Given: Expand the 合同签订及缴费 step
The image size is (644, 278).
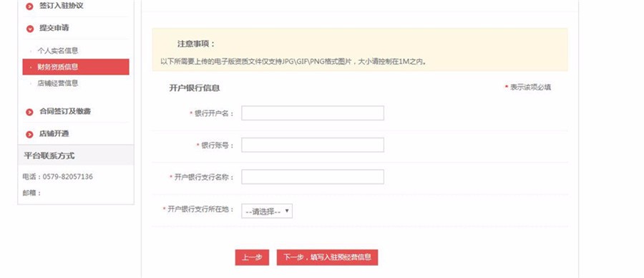Looking at the screenshot, I should [65, 112].
